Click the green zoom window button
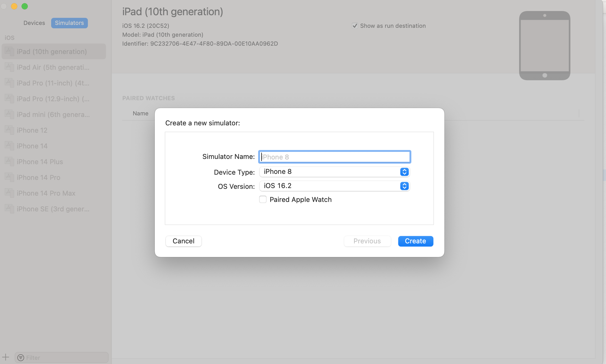This screenshot has width=606, height=364. click(25, 6)
